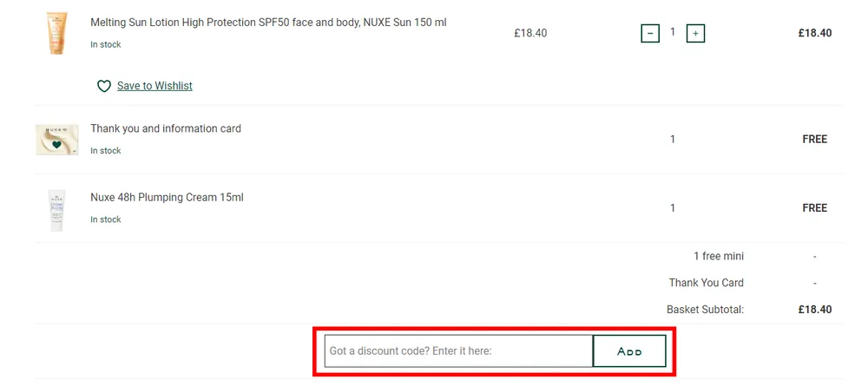Click In stock under Melting Sun Lotion
Viewport: 868px width, 386px height.
tap(106, 44)
